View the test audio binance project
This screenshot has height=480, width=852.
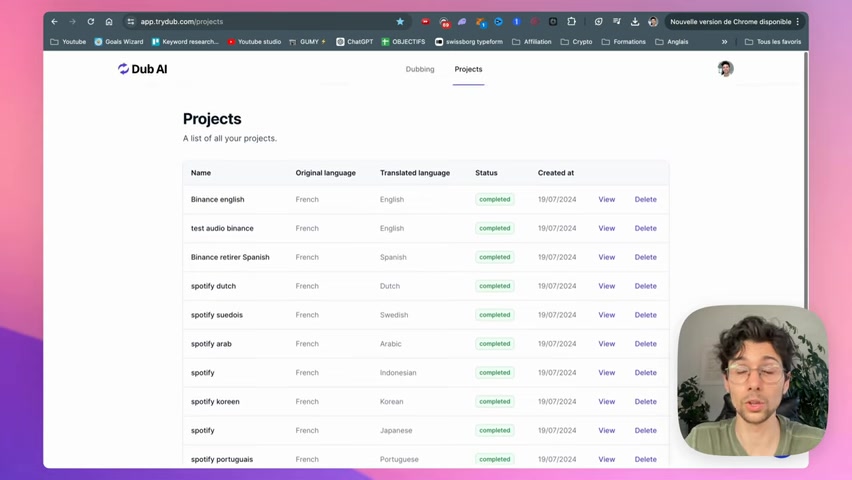click(x=606, y=228)
